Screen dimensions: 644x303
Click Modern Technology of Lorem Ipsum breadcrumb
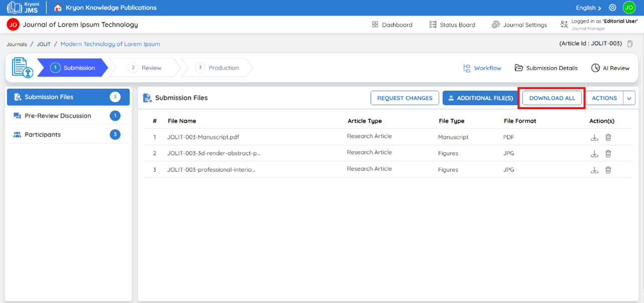point(110,44)
